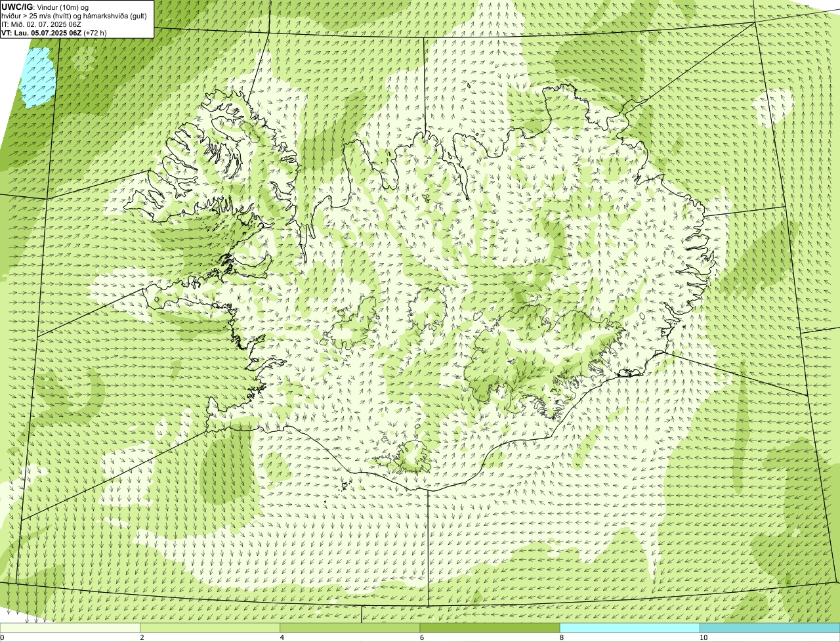Click the cyan high-wind patch on the map
The width and height of the screenshot is (840, 642).
click(x=36, y=77)
